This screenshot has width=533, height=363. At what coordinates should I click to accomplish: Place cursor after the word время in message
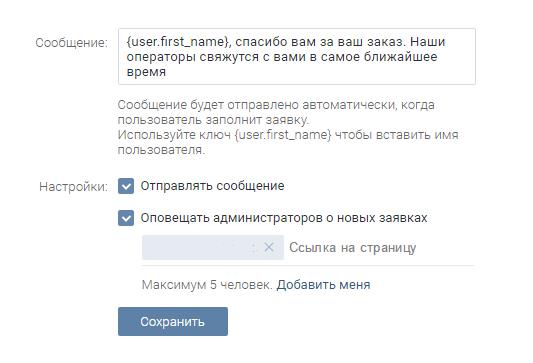point(167,72)
